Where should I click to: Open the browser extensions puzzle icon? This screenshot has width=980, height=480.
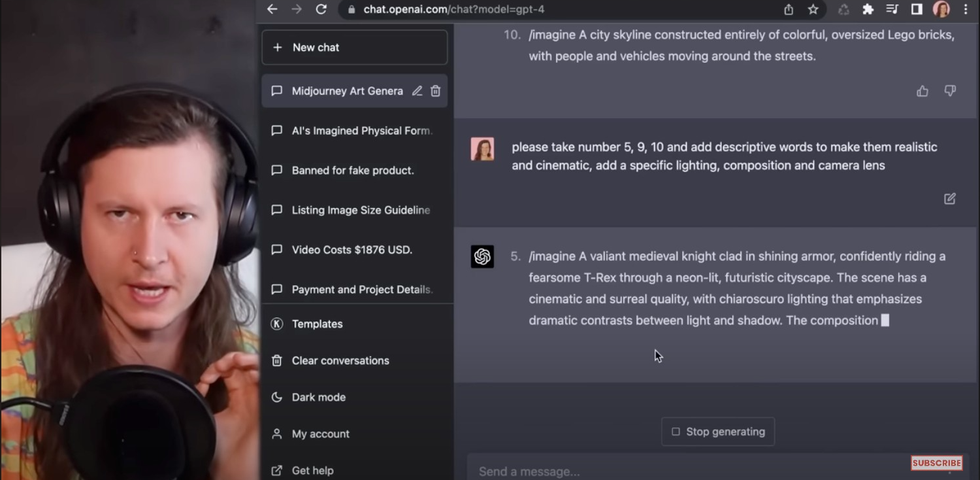pos(868,9)
